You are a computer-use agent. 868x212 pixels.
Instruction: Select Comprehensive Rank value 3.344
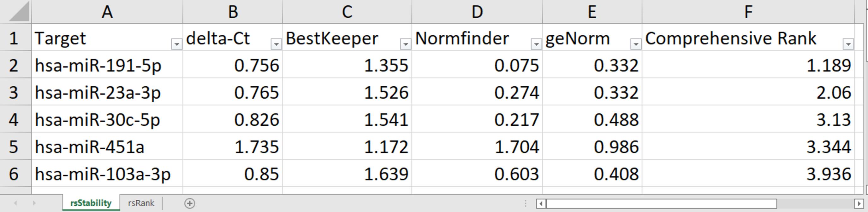[x=748, y=146]
